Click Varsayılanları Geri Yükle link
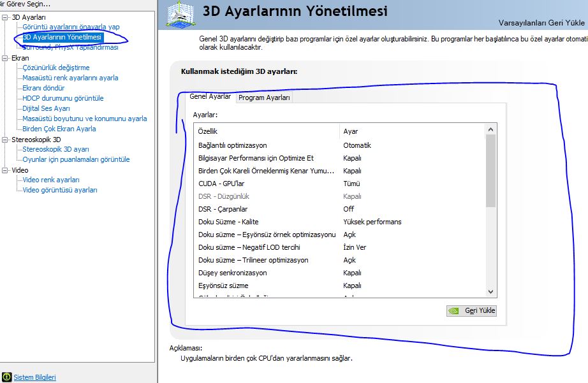588x383 pixels. pos(541,23)
